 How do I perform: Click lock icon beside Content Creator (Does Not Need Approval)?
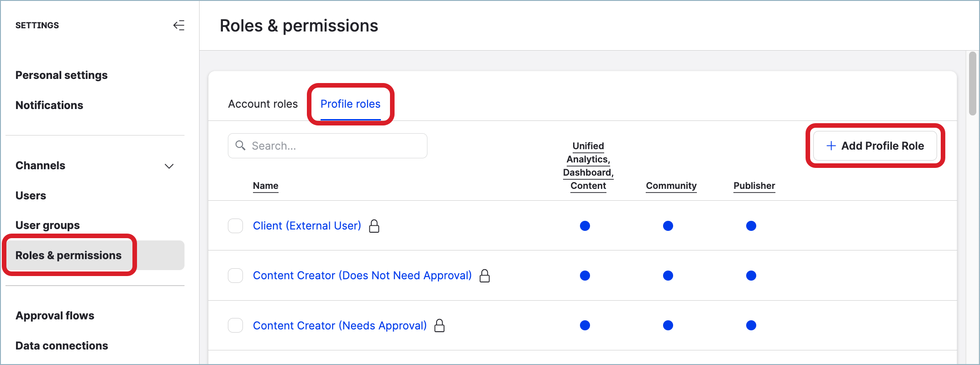point(485,276)
